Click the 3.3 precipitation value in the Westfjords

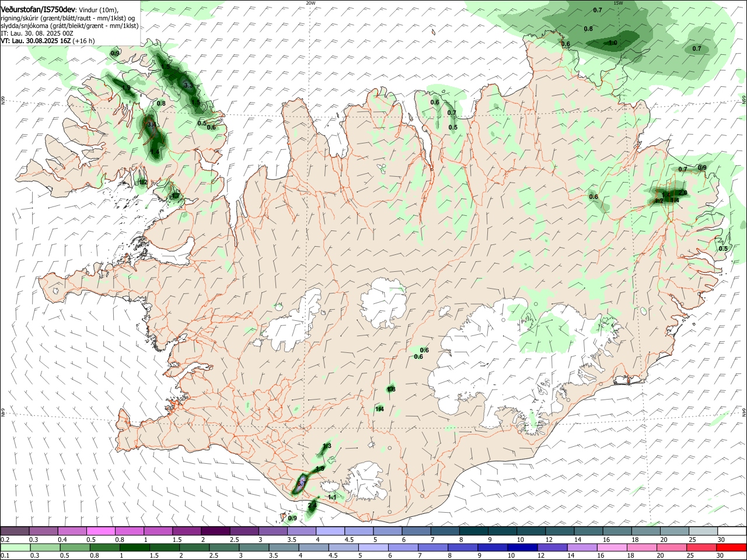coord(188,85)
